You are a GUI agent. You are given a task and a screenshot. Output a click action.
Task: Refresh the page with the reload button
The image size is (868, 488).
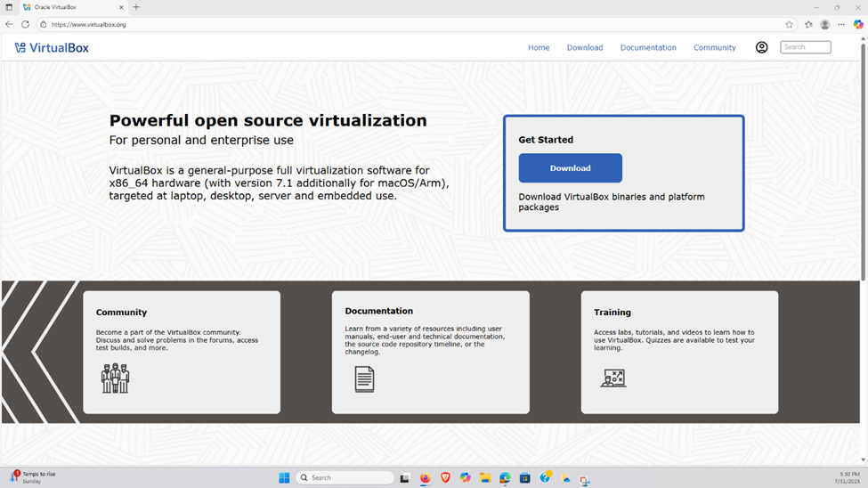pos(25,25)
